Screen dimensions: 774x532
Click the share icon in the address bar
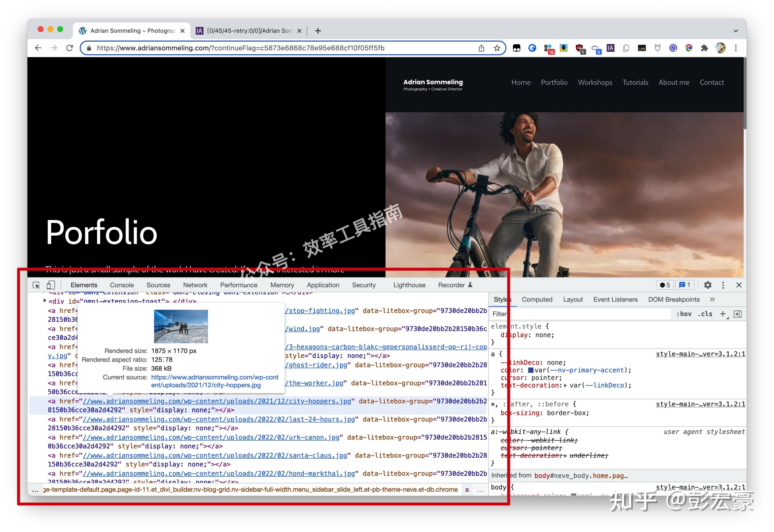coord(481,48)
